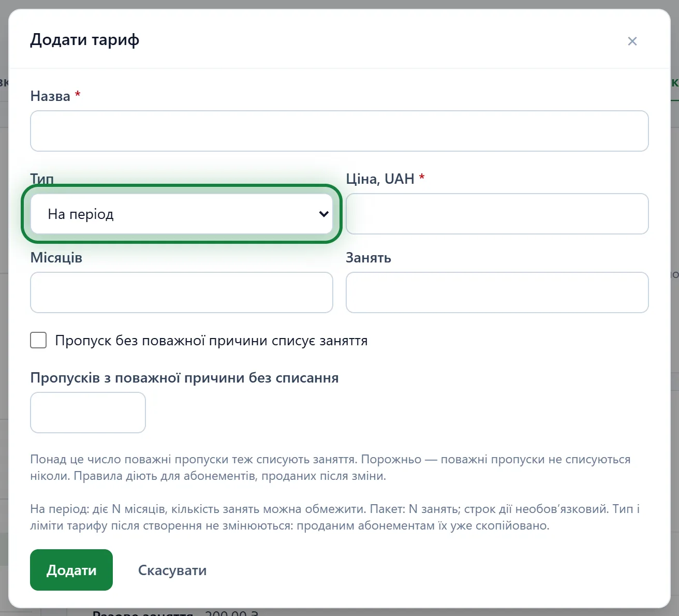
Task: Cancel with the Скасувати link
Action: 172,570
